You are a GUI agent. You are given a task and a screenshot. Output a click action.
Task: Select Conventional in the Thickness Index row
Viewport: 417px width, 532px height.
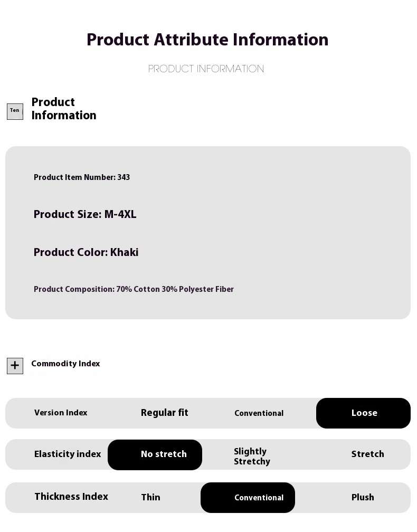[248, 498]
